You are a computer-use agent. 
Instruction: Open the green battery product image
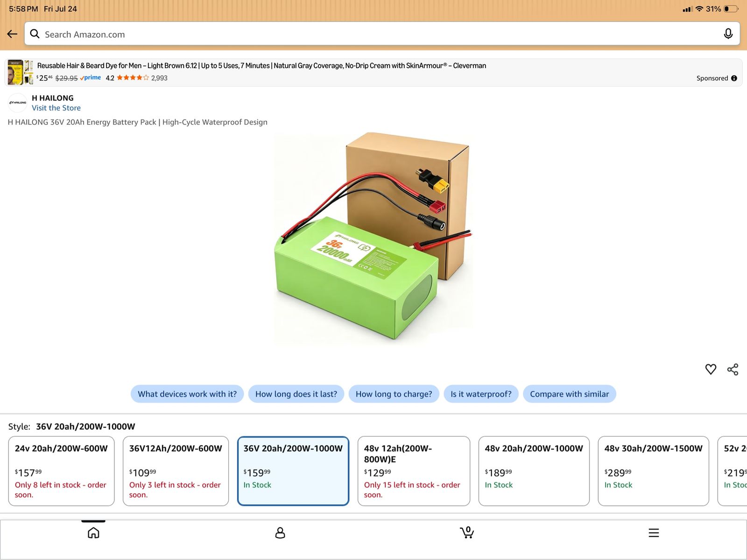click(x=373, y=239)
